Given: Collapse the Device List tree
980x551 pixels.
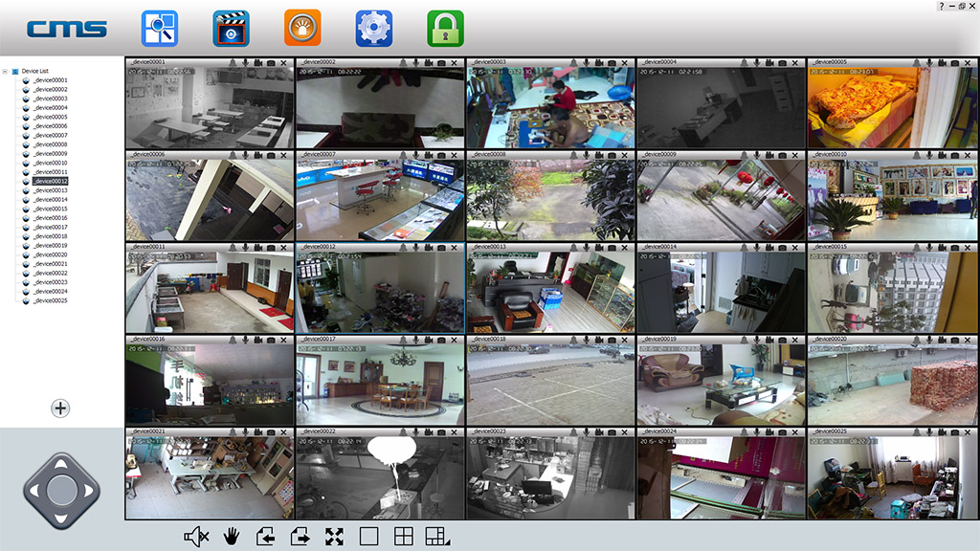Looking at the screenshot, I should tap(5, 71).
